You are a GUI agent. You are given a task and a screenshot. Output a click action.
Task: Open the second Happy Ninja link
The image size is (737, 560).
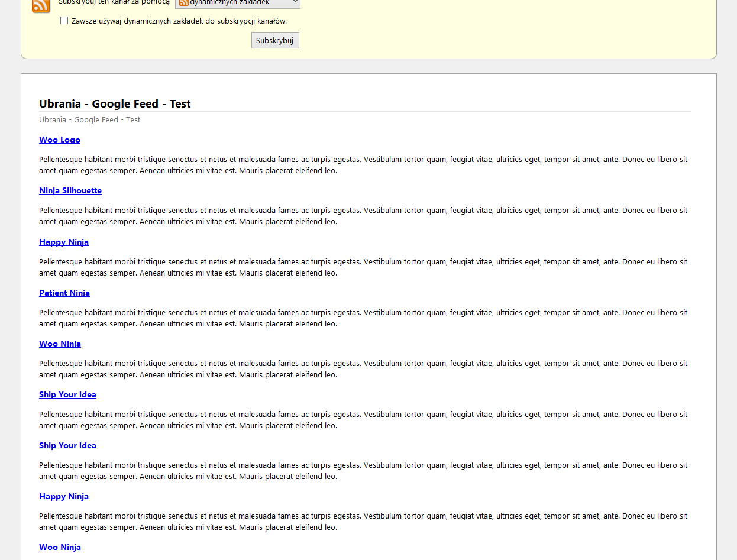click(x=64, y=496)
